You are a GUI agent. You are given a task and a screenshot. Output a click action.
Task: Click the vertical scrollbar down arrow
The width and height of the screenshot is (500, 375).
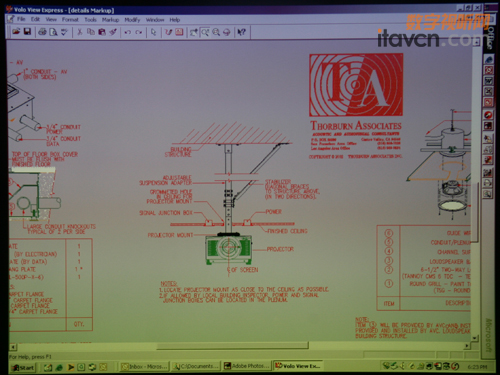[475, 338]
